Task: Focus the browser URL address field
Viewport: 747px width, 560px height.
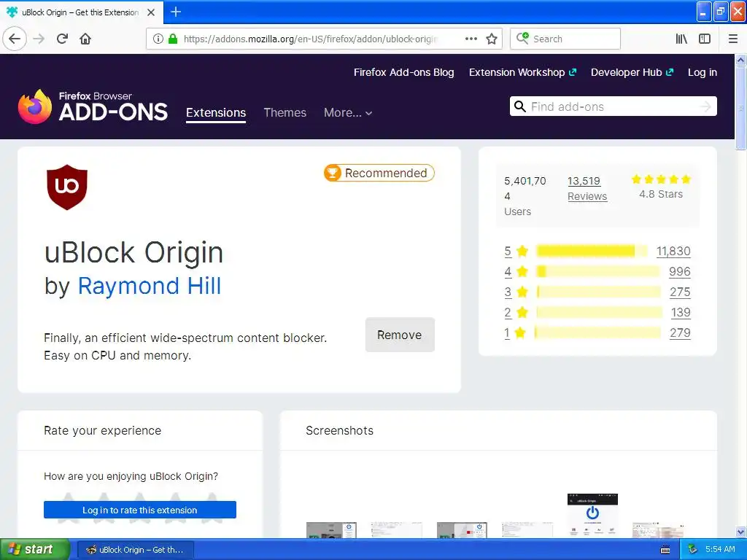Action: (x=311, y=39)
